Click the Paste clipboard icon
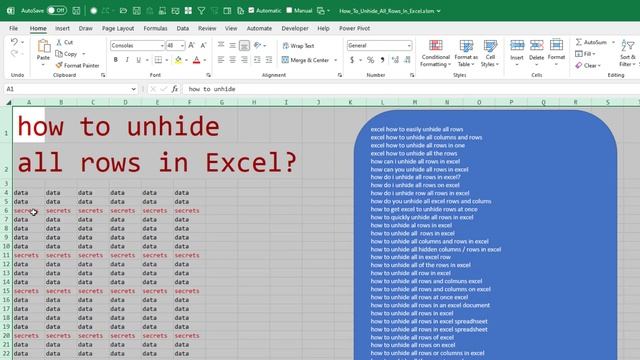This screenshot has width=640, height=360. pyautogui.click(x=43, y=47)
